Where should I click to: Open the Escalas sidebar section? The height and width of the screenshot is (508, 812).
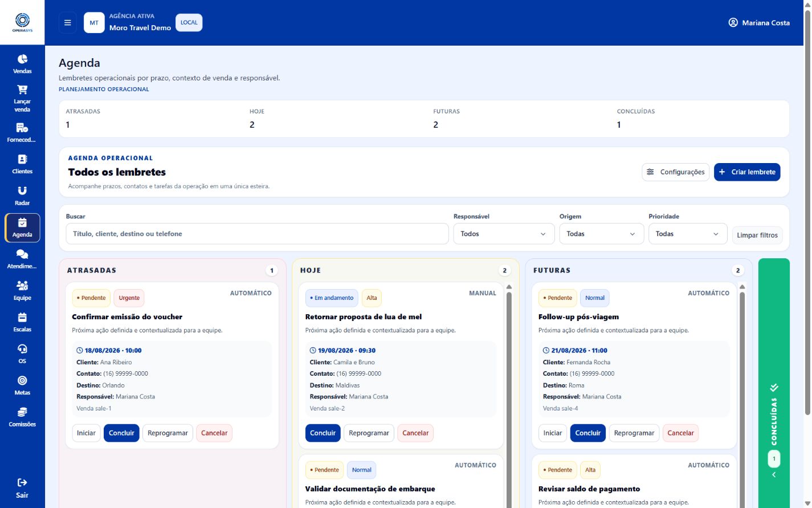pyautogui.click(x=22, y=323)
